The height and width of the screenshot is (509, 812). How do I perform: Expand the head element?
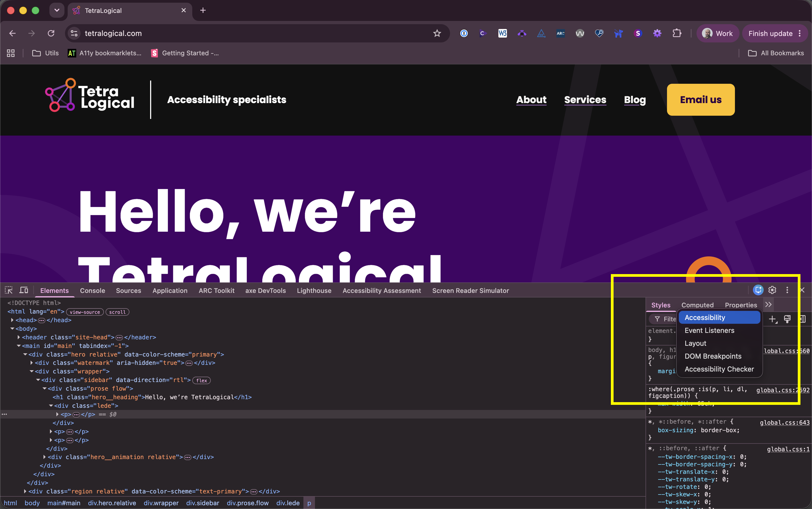click(12, 320)
